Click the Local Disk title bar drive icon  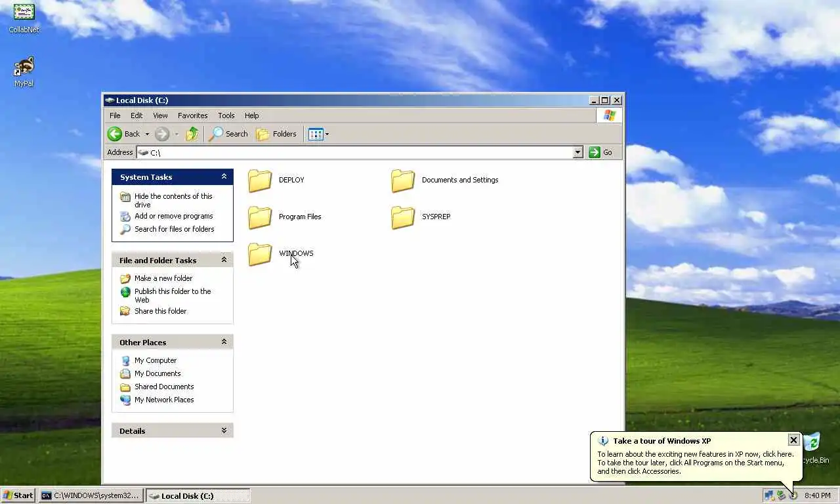click(x=110, y=100)
